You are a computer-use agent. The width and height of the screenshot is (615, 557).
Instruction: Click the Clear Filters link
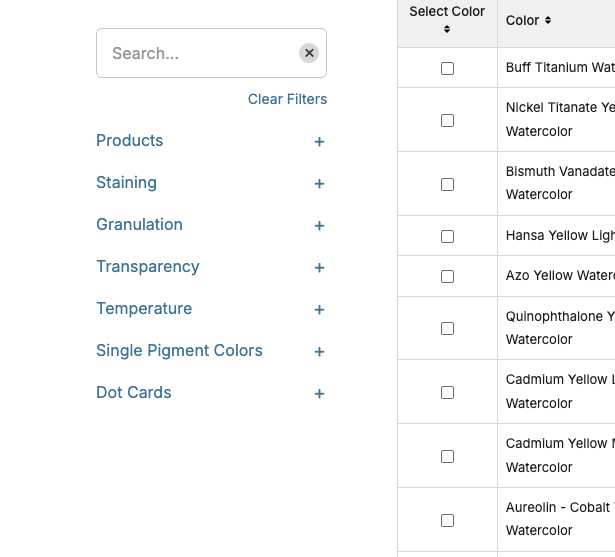(287, 99)
